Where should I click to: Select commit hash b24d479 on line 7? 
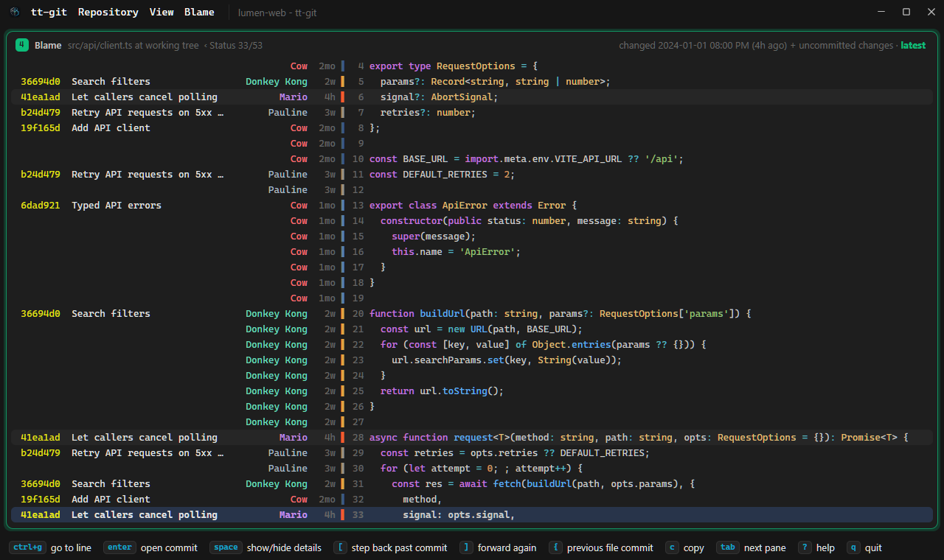[41, 113]
